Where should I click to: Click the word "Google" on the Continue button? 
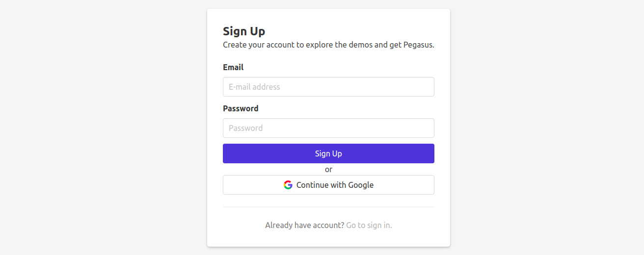[361, 185]
